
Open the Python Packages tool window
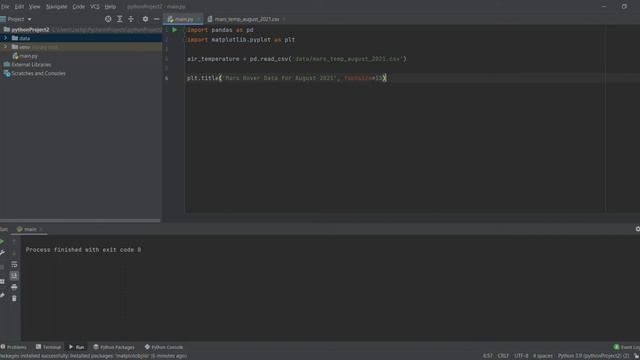coord(114,347)
